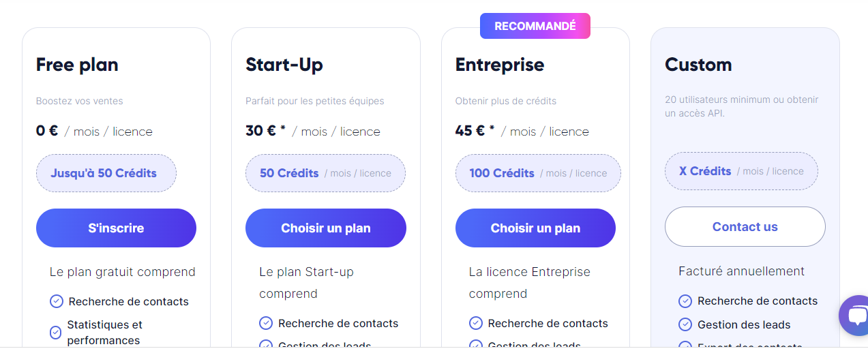Click checkmark icon beside Custom Gestion des leads

point(685,324)
